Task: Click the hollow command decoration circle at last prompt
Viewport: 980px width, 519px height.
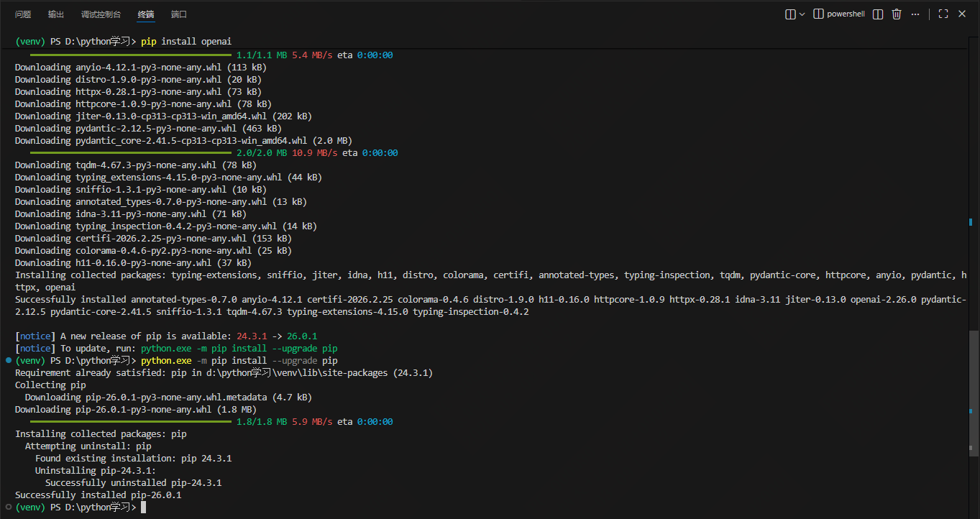Action: tap(8, 507)
